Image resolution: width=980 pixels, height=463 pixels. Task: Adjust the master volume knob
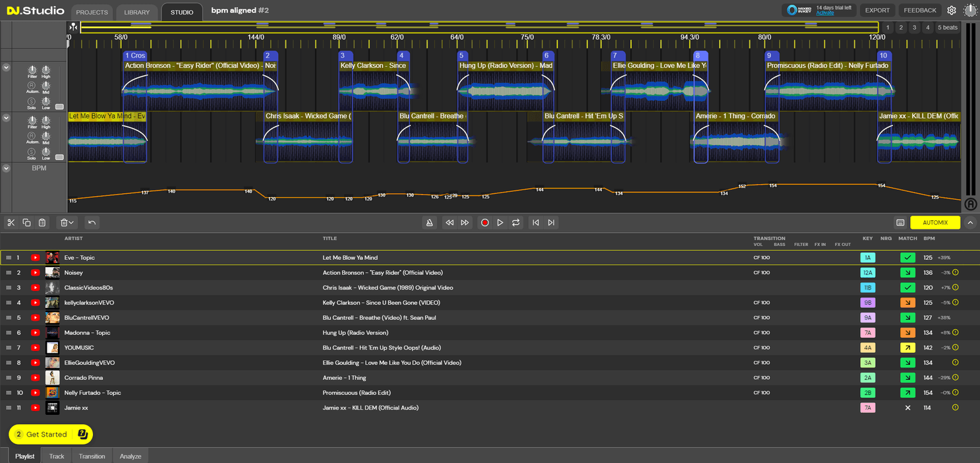point(970,10)
